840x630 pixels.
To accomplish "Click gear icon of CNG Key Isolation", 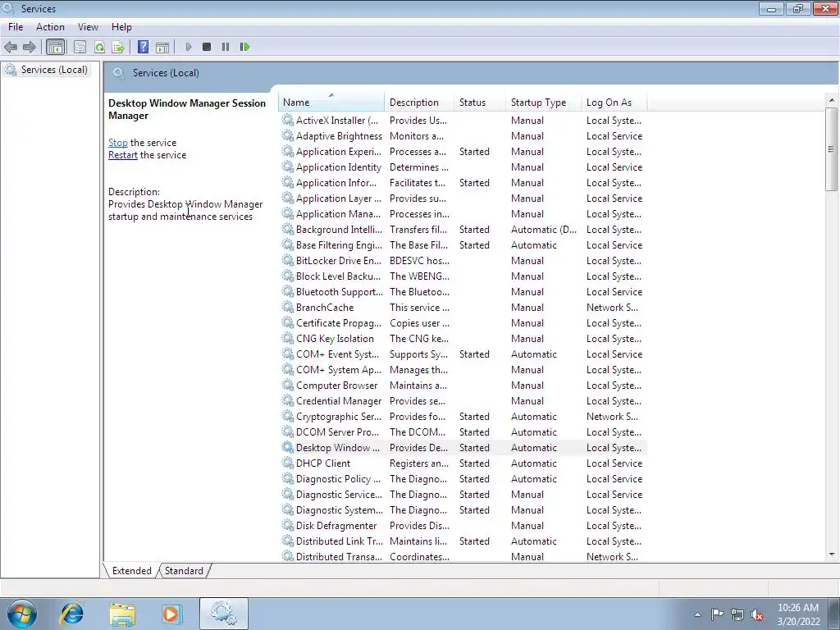I will (288, 338).
